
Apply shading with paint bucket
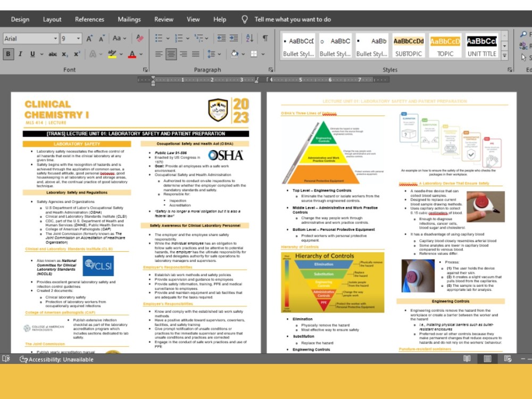coord(235,54)
